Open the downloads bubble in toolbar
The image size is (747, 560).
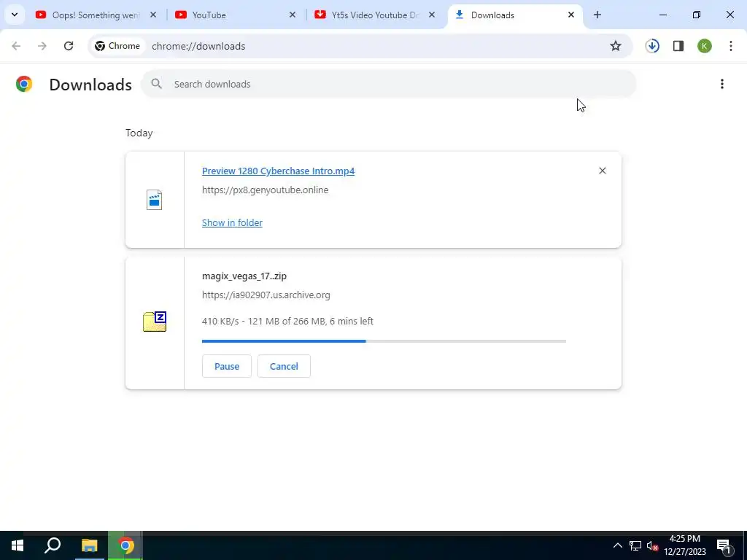coord(652,46)
